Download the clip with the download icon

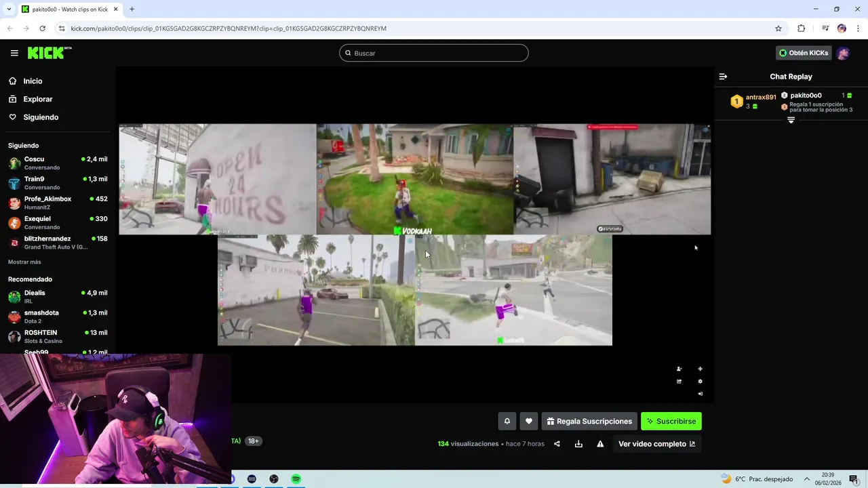click(x=578, y=444)
